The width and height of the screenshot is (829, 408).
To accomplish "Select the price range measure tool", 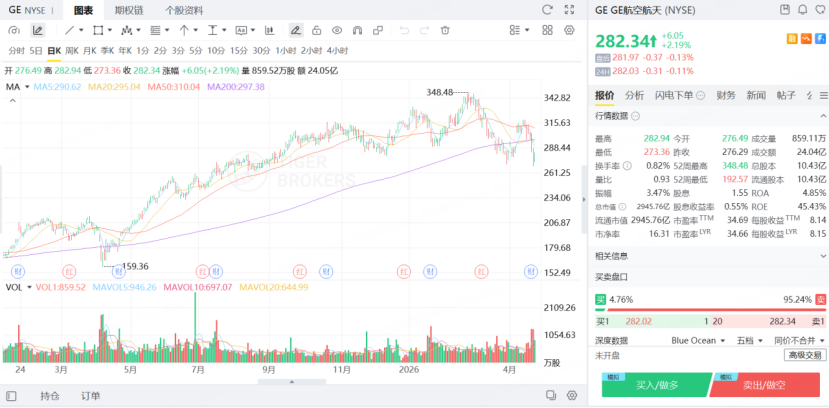I will tap(213, 30).
